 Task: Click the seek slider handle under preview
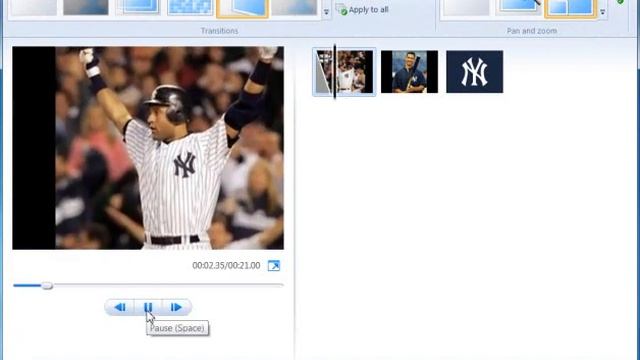tap(47, 285)
